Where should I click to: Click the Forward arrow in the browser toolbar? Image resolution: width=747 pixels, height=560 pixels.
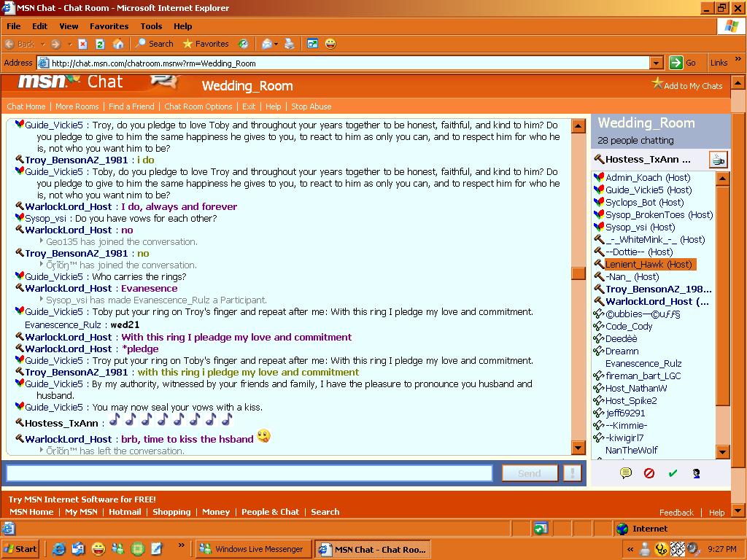55,44
